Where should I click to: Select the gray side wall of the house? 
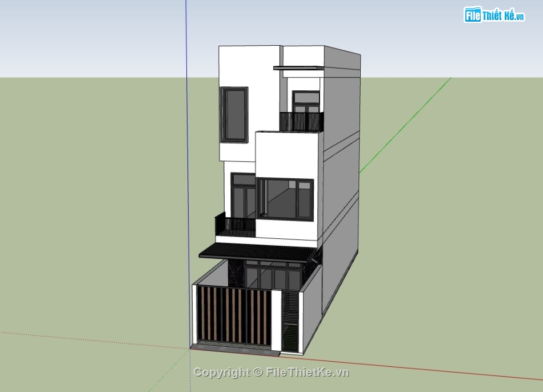click(x=341, y=180)
